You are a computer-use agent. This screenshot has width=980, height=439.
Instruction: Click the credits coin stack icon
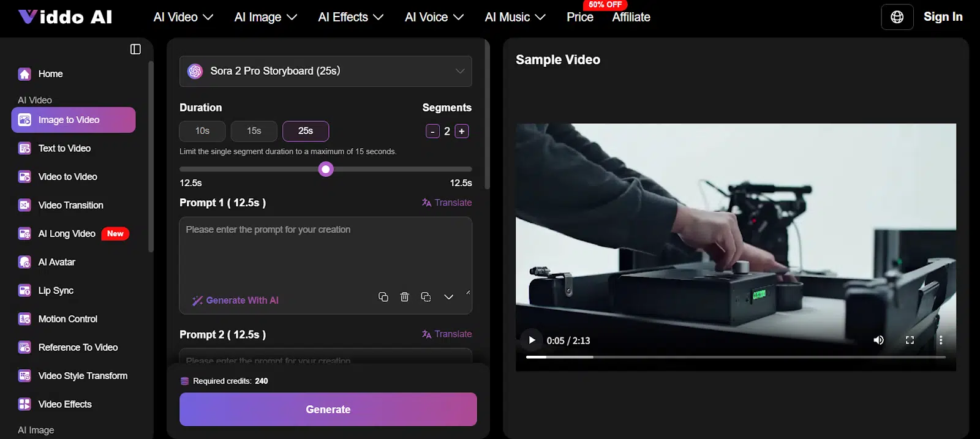pos(184,381)
